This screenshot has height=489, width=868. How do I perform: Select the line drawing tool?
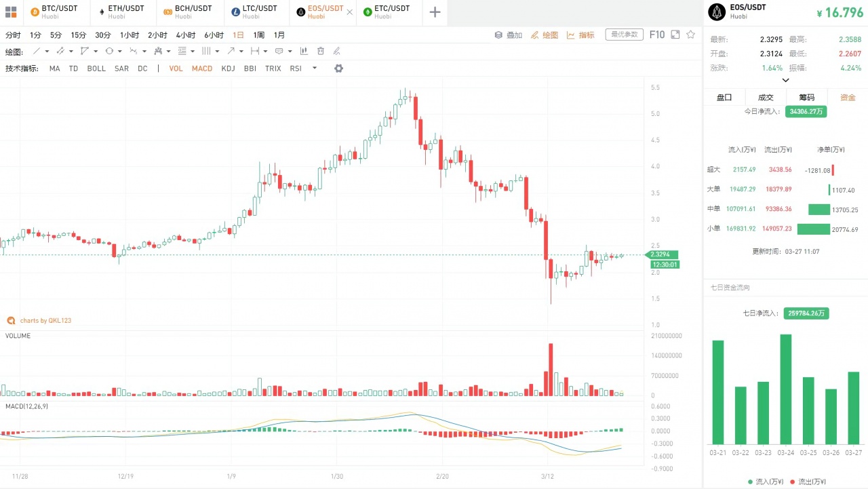[x=37, y=51]
